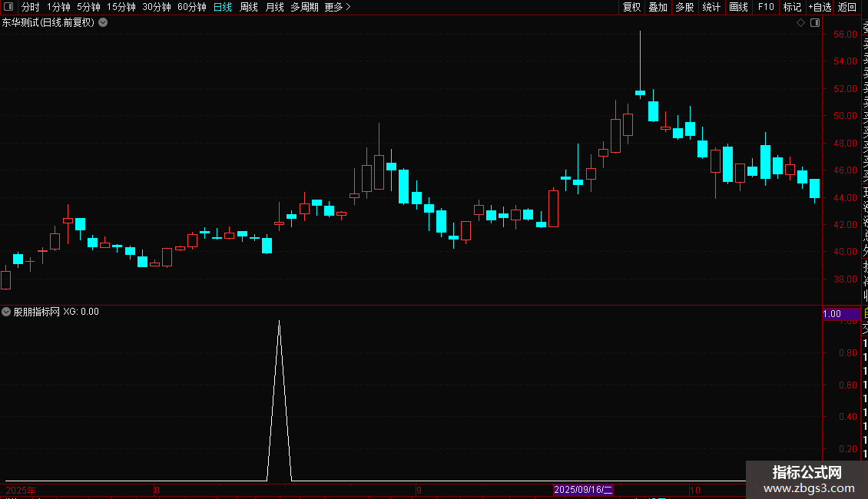The height and width of the screenshot is (499, 868).
Task: Open dropdown beside 东华测试 chart title
Action: pyautogui.click(x=103, y=23)
